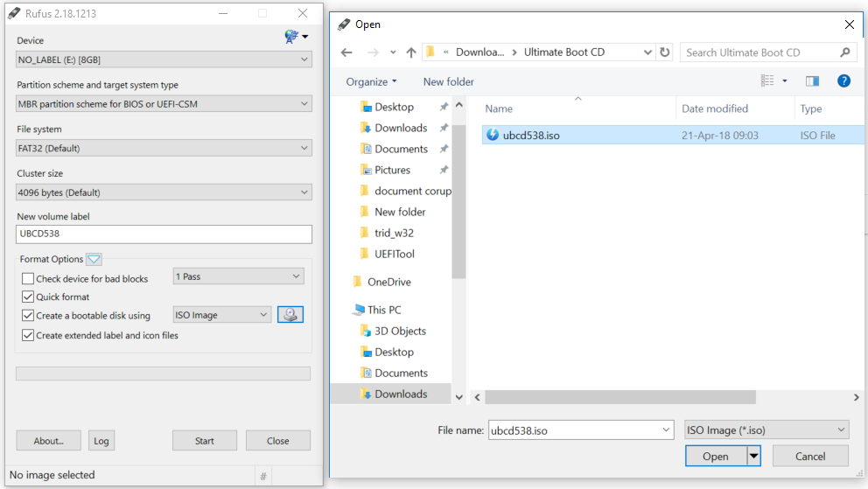Toggle the preview pane icon

click(x=812, y=81)
